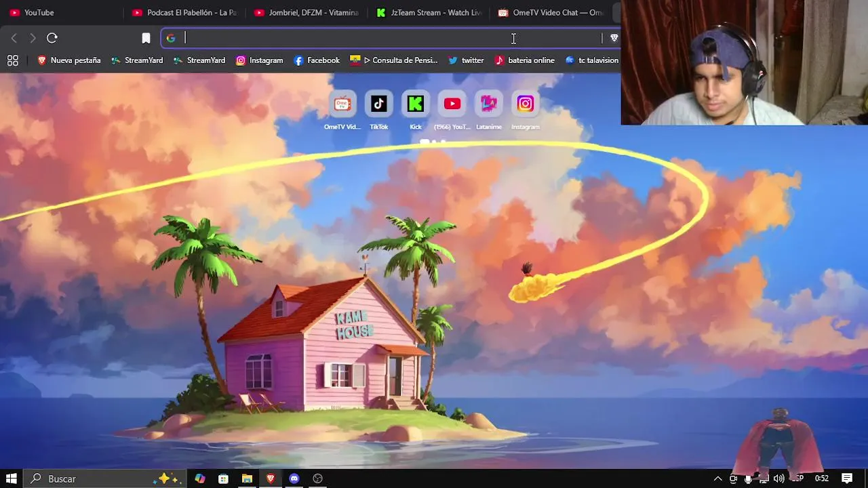Viewport: 868px width, 488px height.
Task: Open the twitter bookmark
Action: click(x=466, y=60)
